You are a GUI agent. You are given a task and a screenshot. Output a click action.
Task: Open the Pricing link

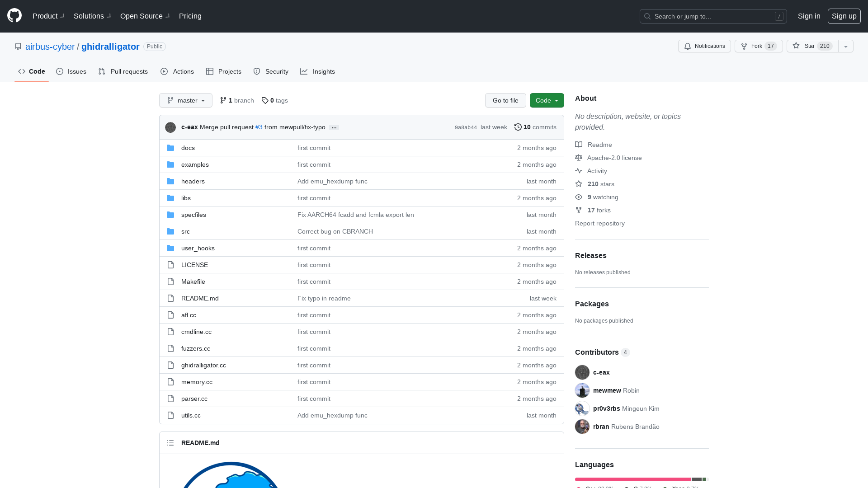tap(190, 16)
